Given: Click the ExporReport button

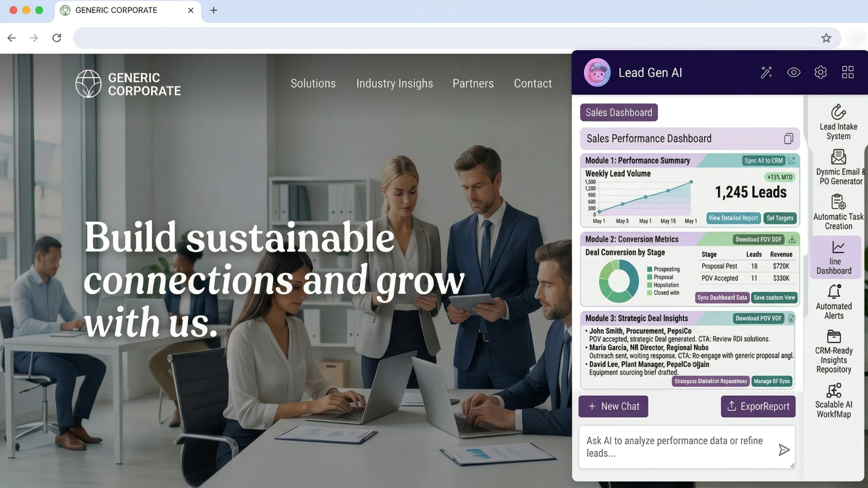Looking at the screenshot, I should 758,407.
